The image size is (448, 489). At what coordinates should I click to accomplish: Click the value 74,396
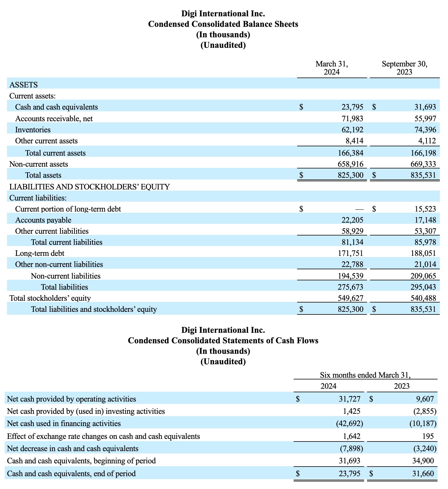[x=425, y=130]
